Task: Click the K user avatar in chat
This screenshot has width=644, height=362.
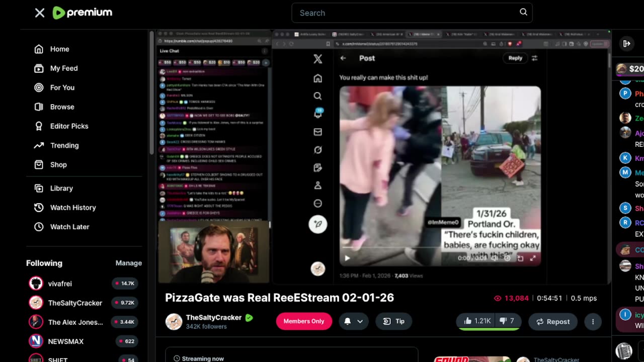Action: pyautogui.click(x=625, y=158)
